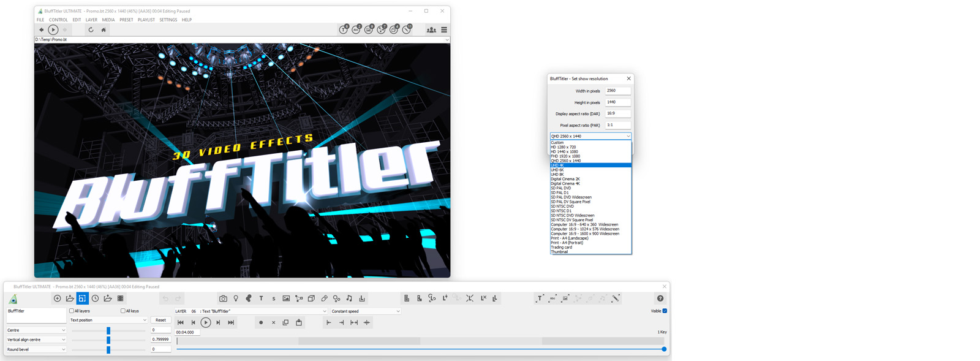Click the BluffTitler logo icon in tool window

click(x=13, y=298)
